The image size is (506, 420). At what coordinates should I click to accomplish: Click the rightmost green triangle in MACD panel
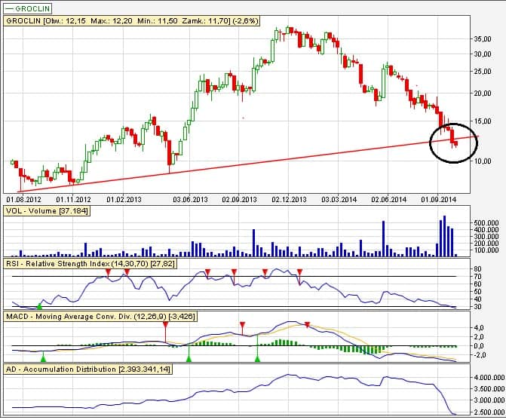coord(258,358)
